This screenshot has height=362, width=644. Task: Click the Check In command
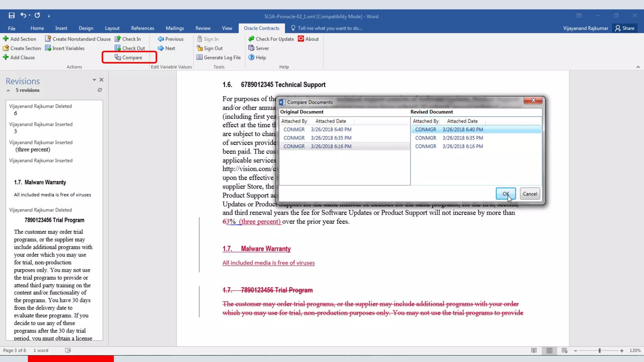pyautogui.click(x=128, y=39)
